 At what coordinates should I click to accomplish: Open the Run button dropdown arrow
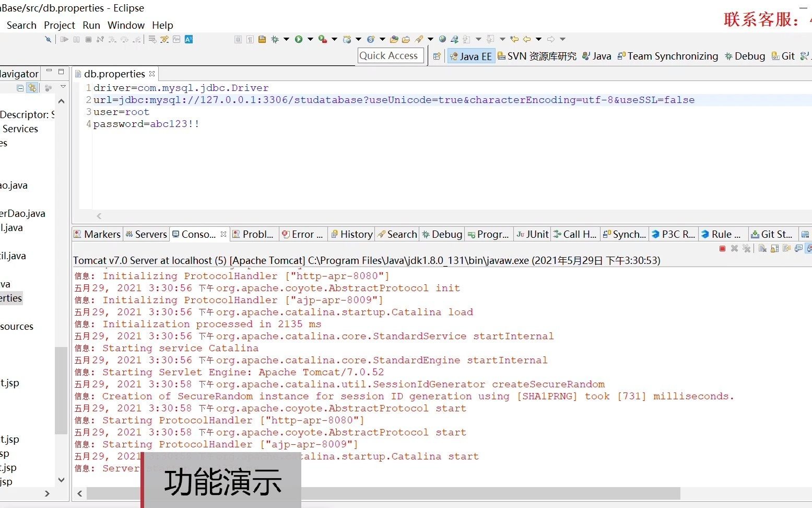(309, 39)
